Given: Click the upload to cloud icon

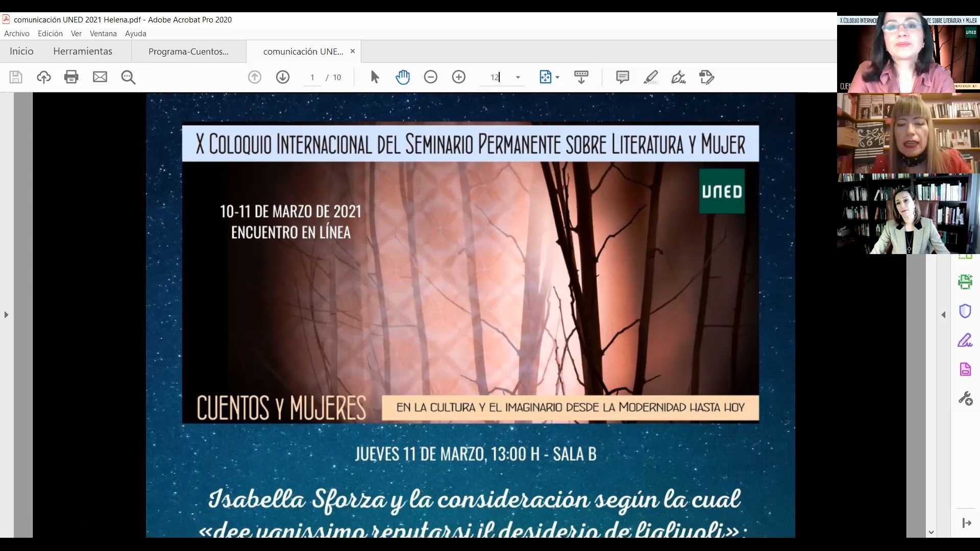Looking at the screenshot, I should point(44,77).
